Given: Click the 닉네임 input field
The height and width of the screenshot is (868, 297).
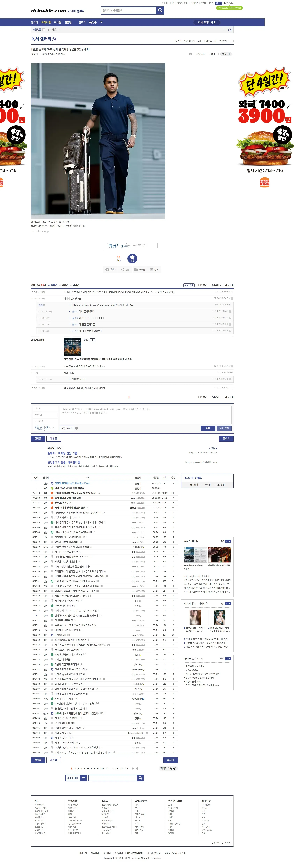Looking at the screenshot, I should pos(45,408).
